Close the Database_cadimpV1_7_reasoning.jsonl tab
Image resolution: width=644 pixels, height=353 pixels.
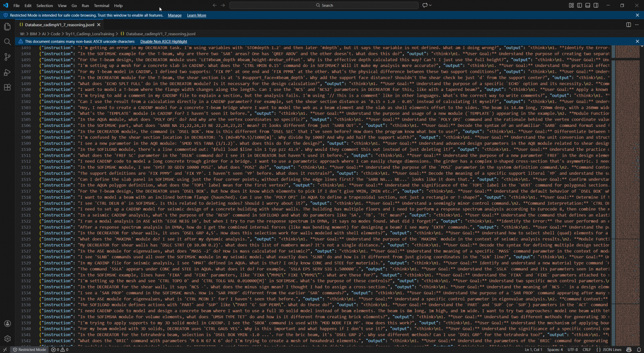[x=99, y=25]
